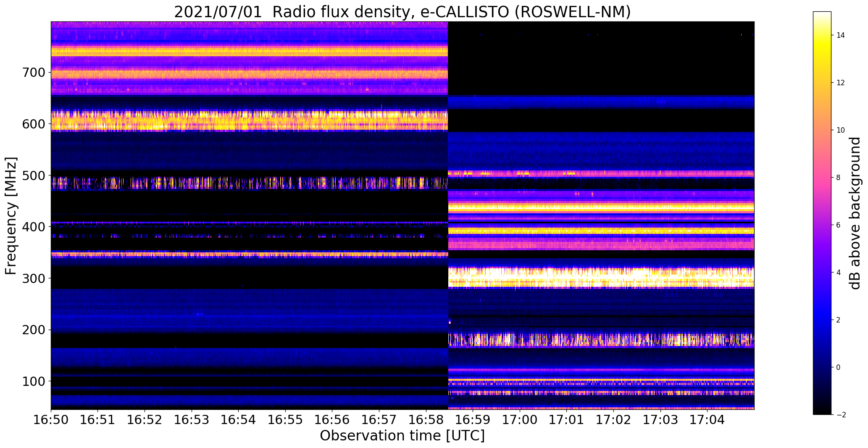Click the 16:55 time tick label
Viewport: 868px width, 448px height.
[x=285, y=420]
